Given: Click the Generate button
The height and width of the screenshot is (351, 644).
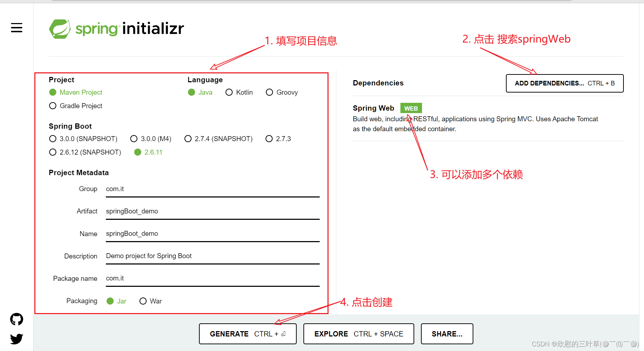Looking at the screenshot, I should tap(248, 334).
